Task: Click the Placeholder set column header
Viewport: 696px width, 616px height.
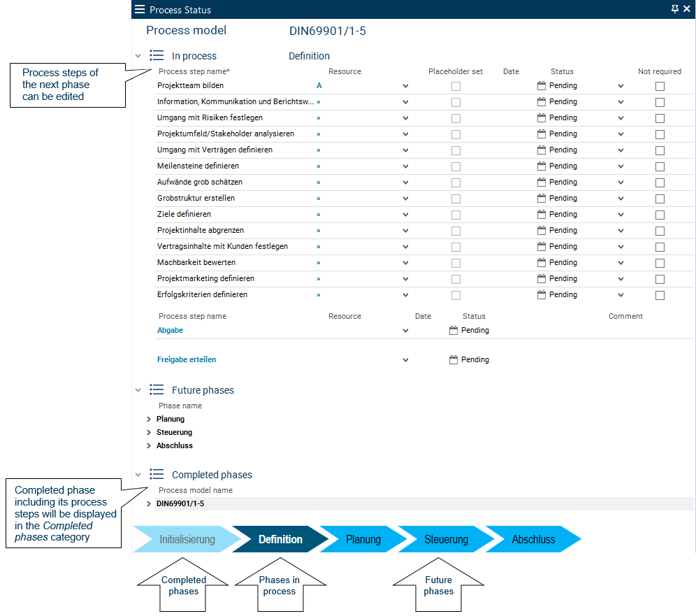Action: coord(456,71)
